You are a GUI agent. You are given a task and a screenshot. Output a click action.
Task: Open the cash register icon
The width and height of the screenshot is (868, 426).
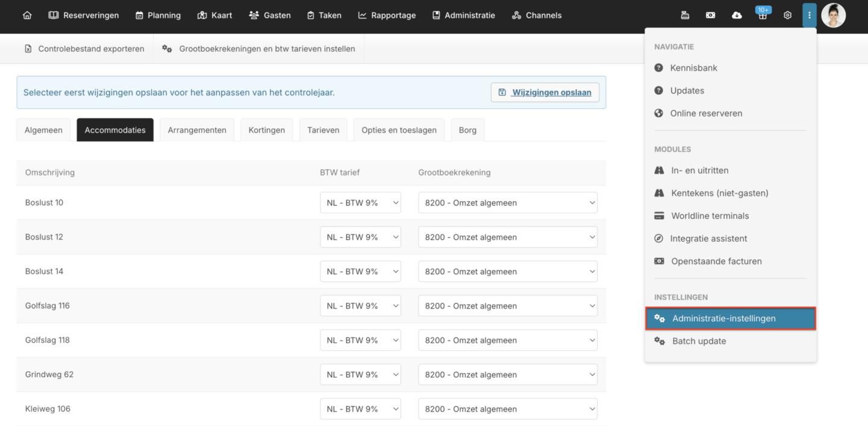[x=685, y=16]
